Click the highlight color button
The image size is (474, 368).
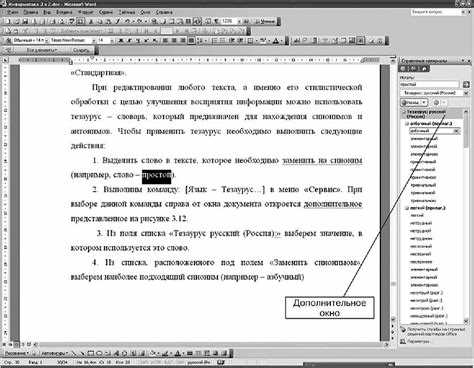[x=263, y=40]
